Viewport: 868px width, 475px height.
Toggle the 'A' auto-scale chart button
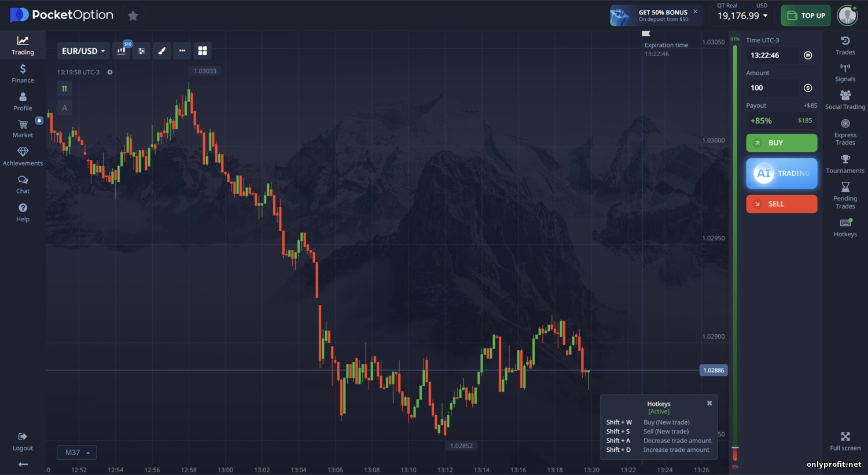click(64, 108)
